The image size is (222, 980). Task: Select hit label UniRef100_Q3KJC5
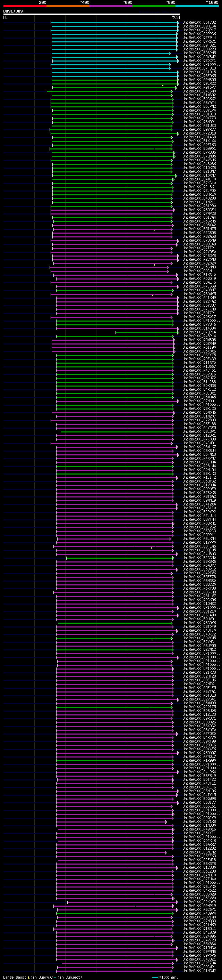pos(199,408)
